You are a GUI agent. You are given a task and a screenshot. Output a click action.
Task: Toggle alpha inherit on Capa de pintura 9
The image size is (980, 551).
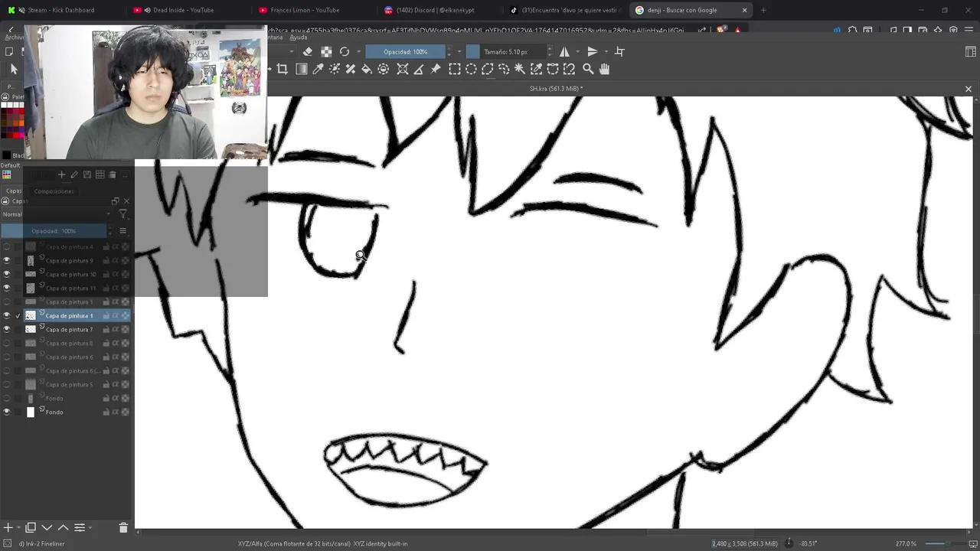116,260
